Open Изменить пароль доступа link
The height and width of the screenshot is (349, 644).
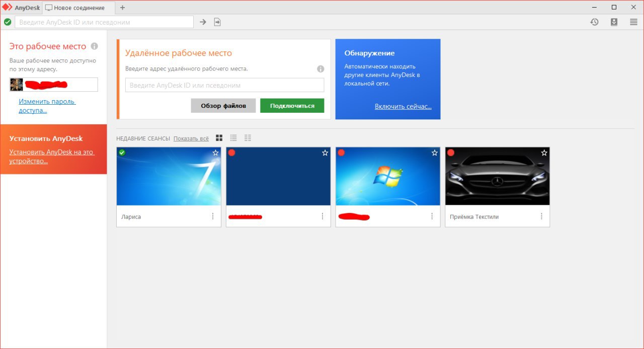[47, 106]
